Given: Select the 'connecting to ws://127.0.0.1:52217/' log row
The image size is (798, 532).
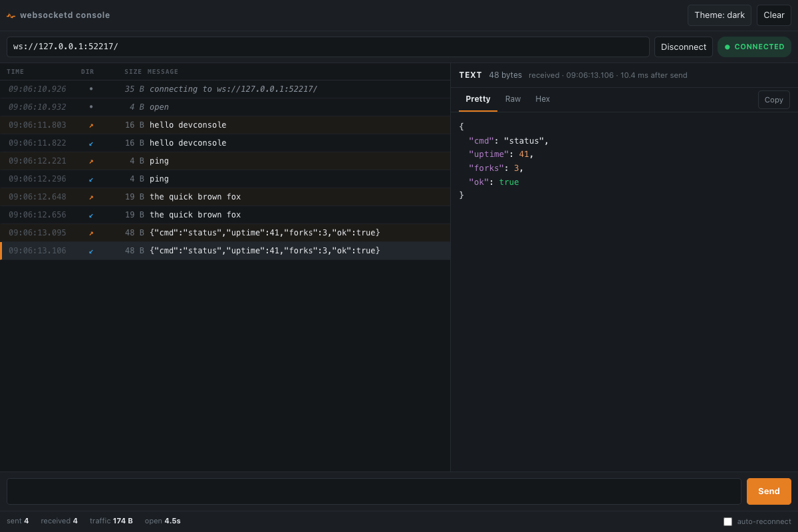Looking at the screenshot, I should coord(225,89).
